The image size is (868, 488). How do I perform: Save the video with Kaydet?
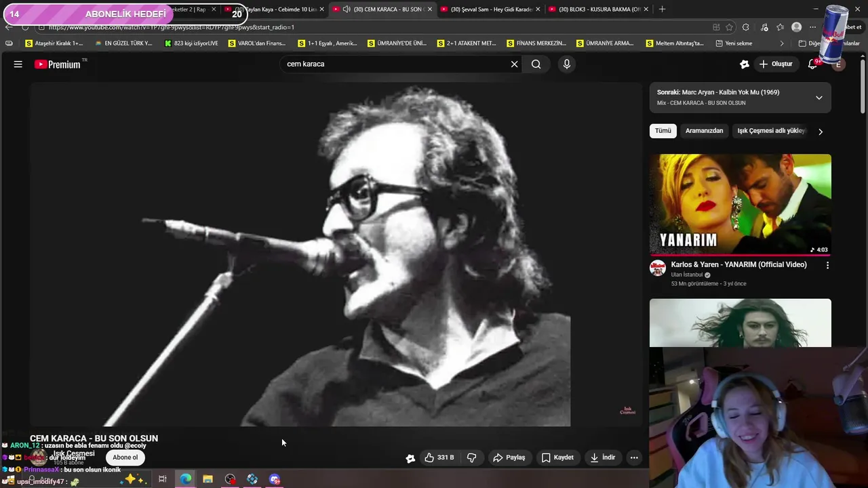pos(557,457)
